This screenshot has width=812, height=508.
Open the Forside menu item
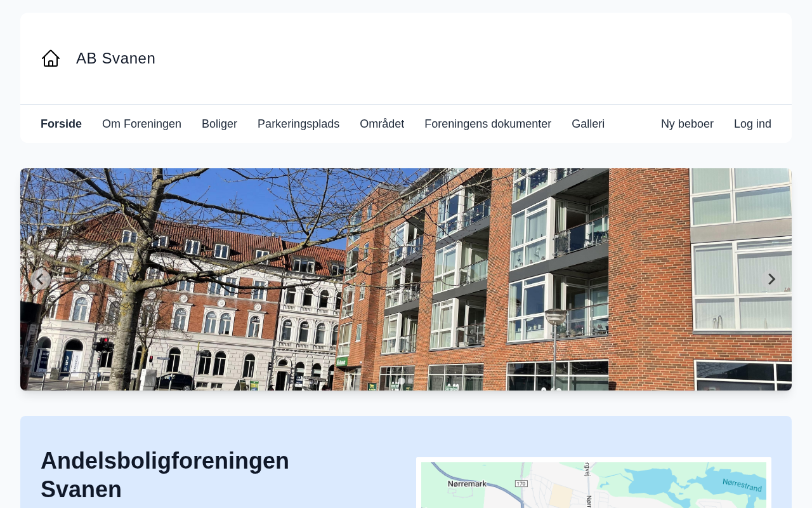tap(61, 124)
